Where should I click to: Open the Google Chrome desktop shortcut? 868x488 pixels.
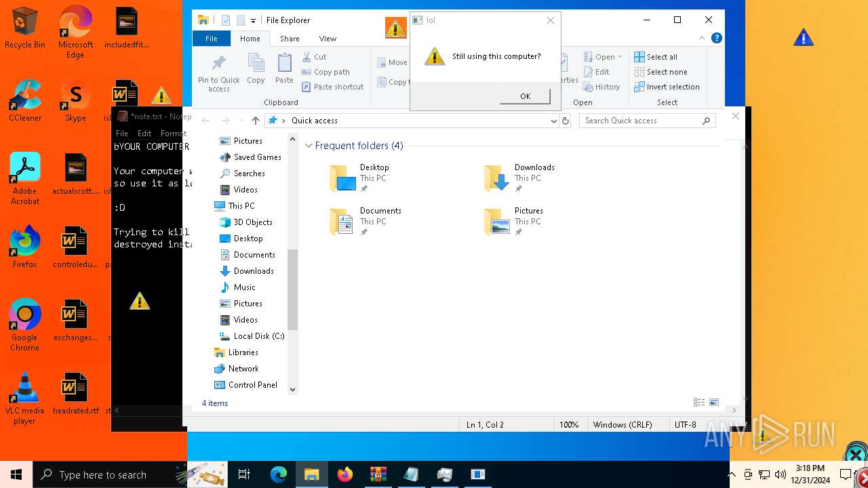click(x=25, y=325)
